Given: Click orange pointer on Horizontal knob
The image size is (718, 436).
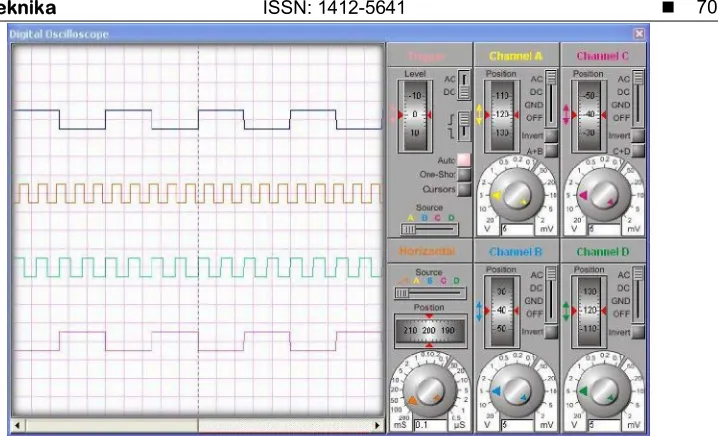Looking at the screenshot, I should point(413,401).
